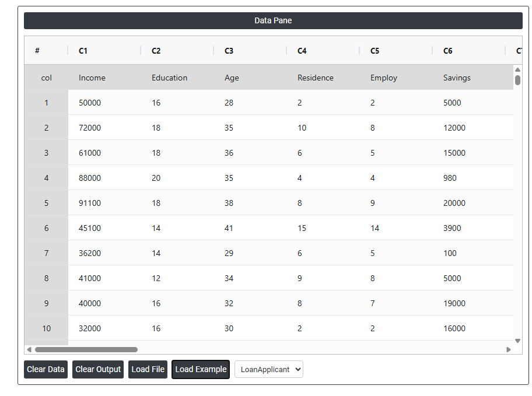Viewport: 532px width, 396px height.
Task: Click the vertical scrollbar thumb
Action: [x=517, y=80]
